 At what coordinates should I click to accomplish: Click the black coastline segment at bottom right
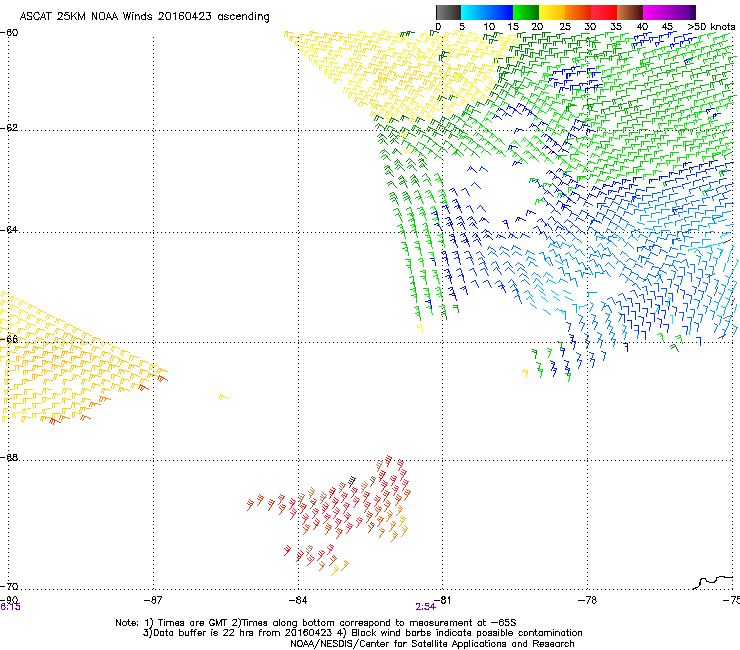point(714,582)
